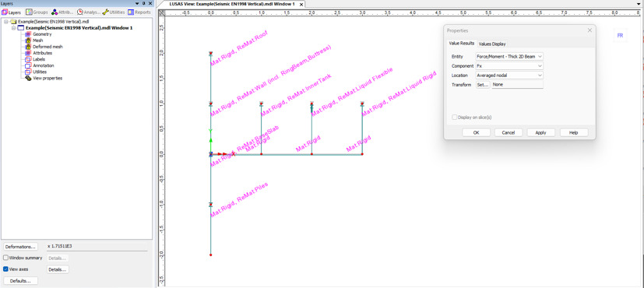Click Apply in Properties dialog
Viewport: 644px width, 288px height.
(541, 132)
